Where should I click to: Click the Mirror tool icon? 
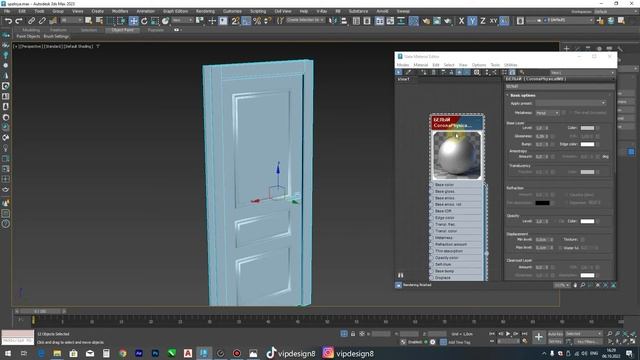(x=333, y=21)
